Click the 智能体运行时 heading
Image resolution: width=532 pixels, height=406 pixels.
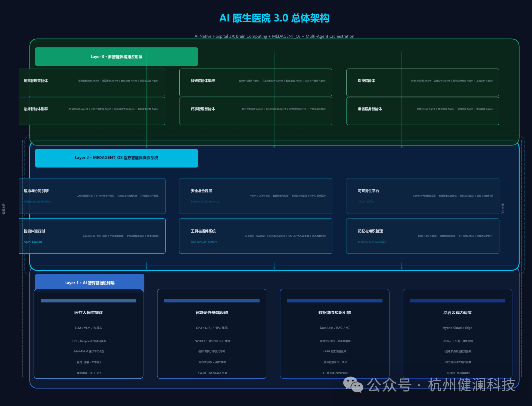[x=34, y=231]
